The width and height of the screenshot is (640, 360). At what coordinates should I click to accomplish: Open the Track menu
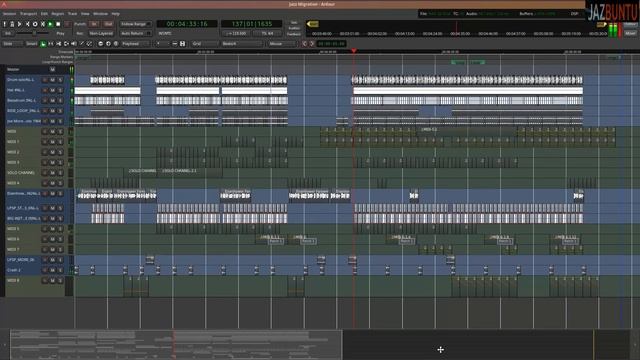(72, 14)
